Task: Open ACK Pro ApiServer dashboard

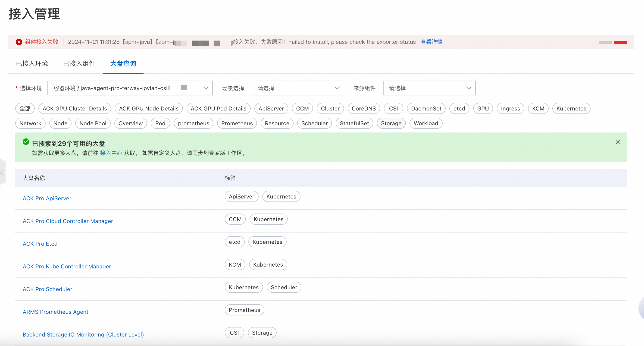Action: point(47,198)
